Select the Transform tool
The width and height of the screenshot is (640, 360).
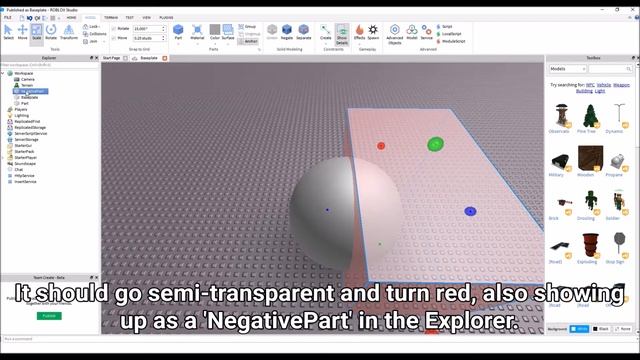tap(69, 32)
